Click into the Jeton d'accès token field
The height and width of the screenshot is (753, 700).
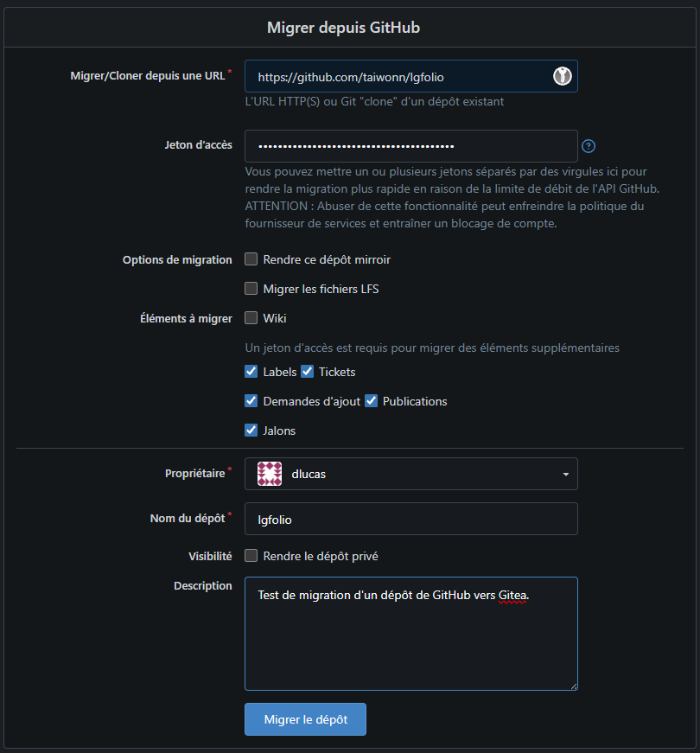pos(411,146)
